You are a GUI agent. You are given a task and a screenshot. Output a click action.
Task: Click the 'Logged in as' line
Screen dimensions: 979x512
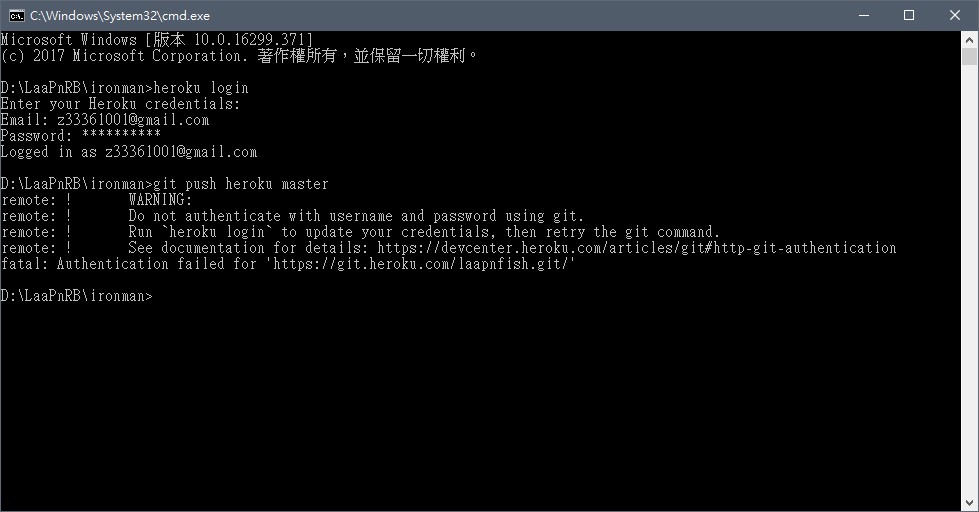(x=129, y=152)
